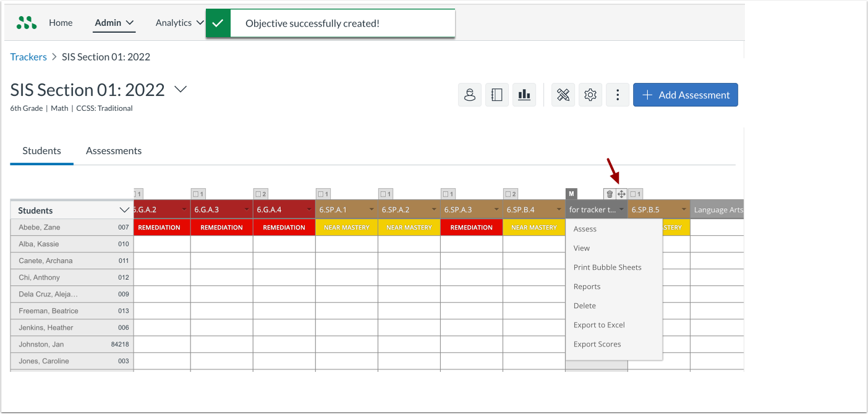Open the 6.SP.B.4 column dropdown
The height and width of the screenshot is (414, 868).
coord(559,210)
